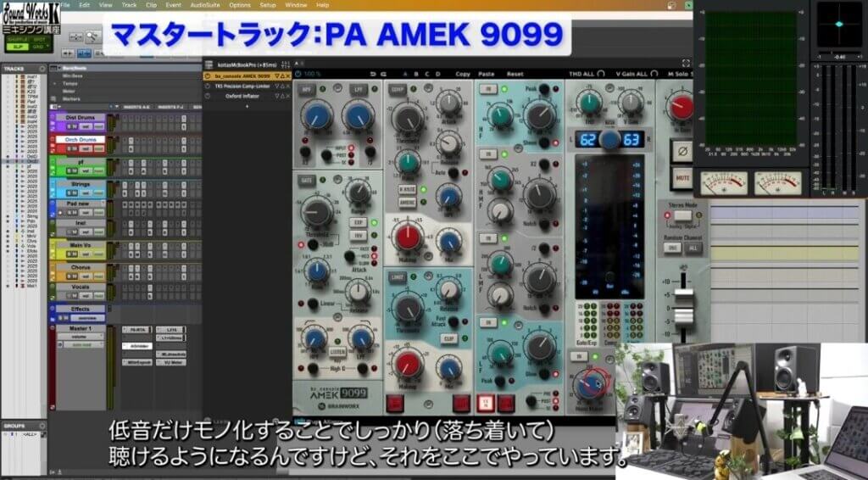Click the V Gain ALL icon

(x=654, y=74)
